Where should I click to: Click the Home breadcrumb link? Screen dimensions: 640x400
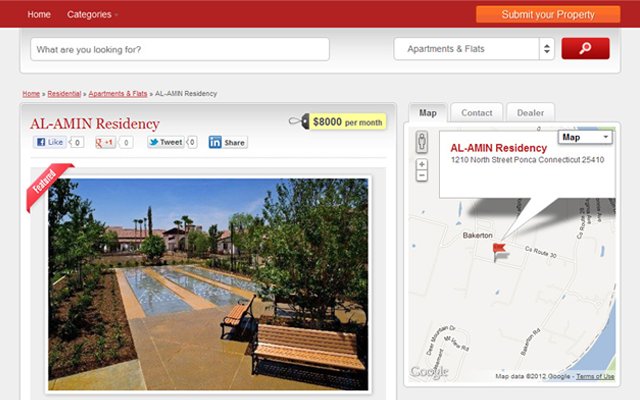(31, 93)
